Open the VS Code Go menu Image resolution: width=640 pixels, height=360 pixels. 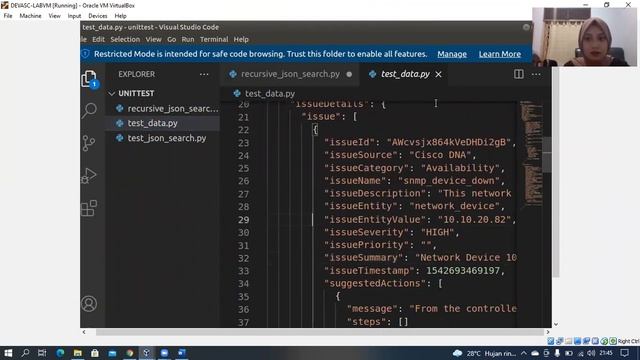171,39
